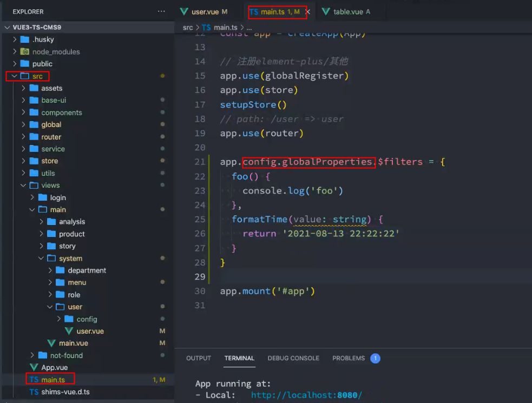532x403 pixels.
Task: Open user.vue in the file tree
Action: [88, 331]
